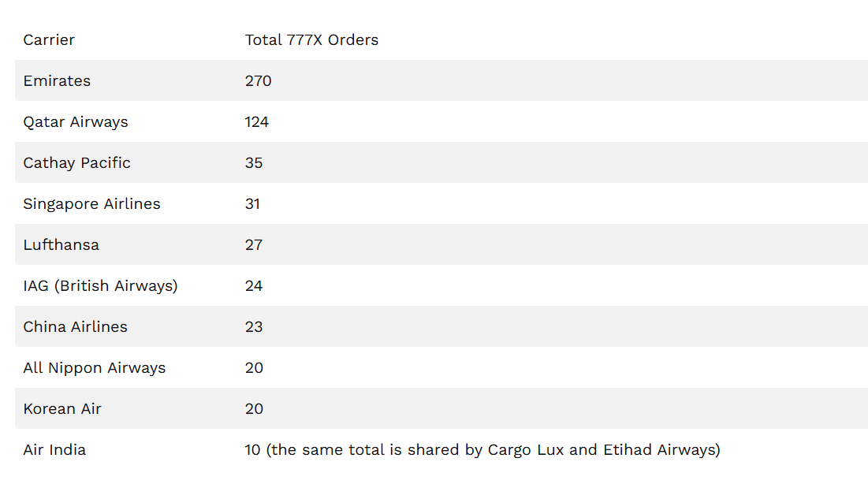Click China Airlines' order count 23
868x499 pixels.
(254, 327)
